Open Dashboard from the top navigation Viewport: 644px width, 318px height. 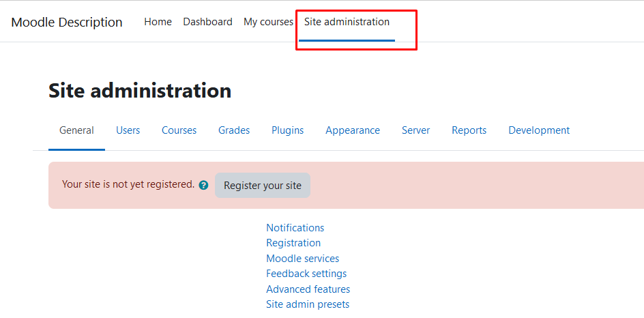[x=207, y=22]
